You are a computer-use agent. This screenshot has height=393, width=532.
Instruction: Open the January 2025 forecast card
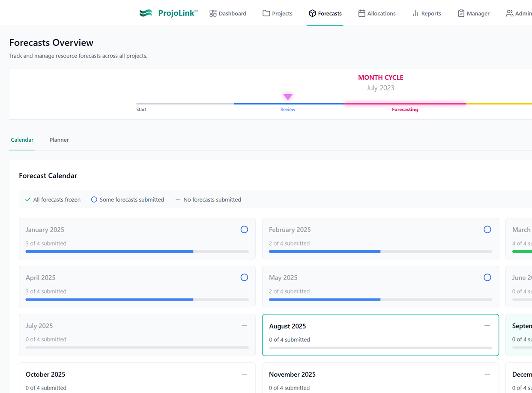(137, 239)
